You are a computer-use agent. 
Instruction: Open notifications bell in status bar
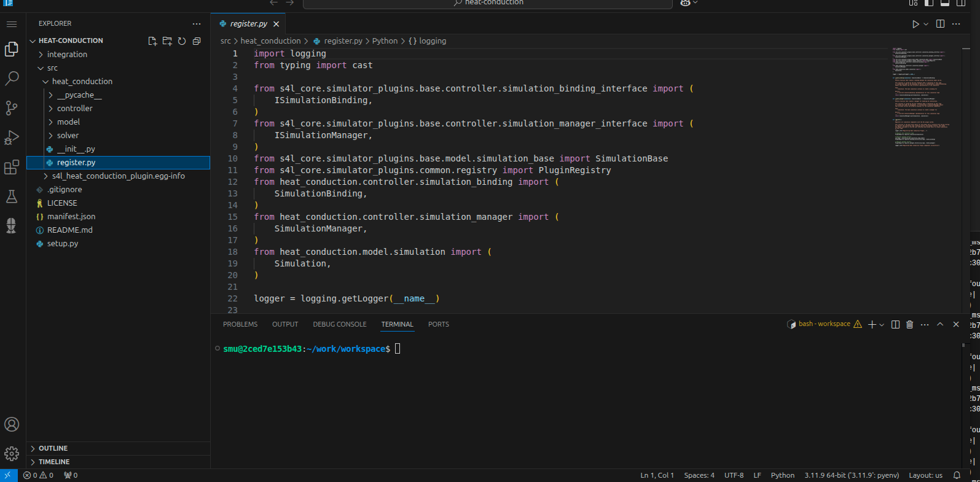957,475
